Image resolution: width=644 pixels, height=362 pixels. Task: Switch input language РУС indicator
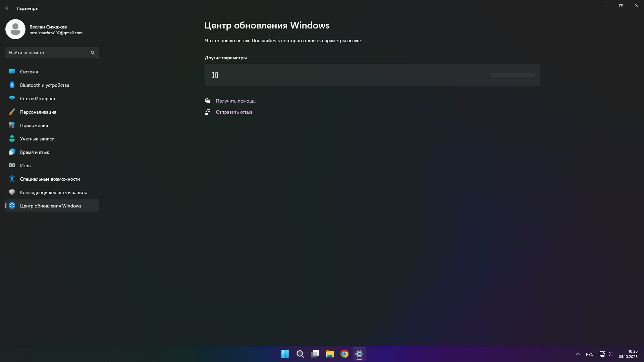590,354
